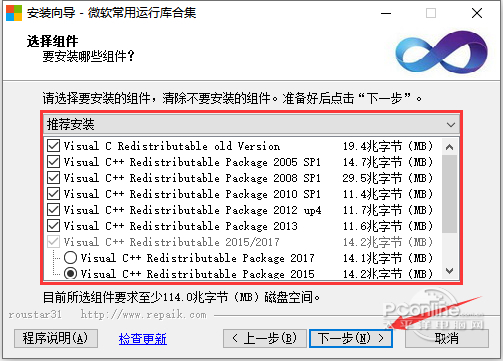Click the 11.4兆字节 (MB) size text
Screen dimensions: 503x361
[388, 194]
